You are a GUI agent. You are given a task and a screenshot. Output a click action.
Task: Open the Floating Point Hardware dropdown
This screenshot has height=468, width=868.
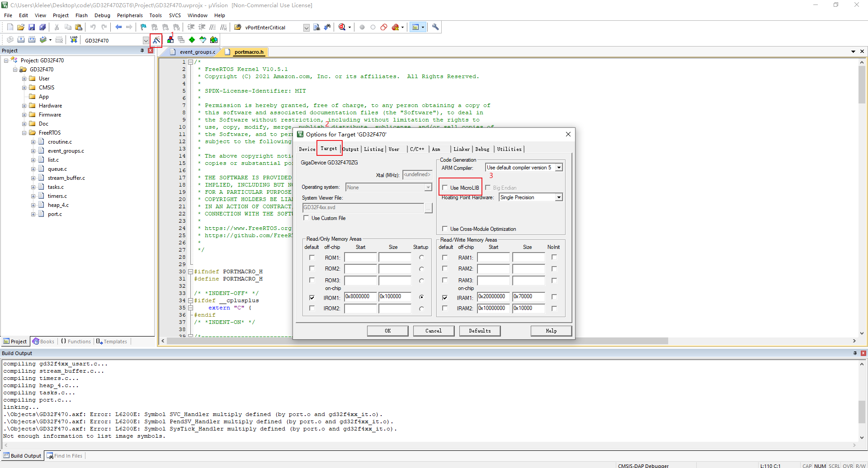(x=559, y=197)
